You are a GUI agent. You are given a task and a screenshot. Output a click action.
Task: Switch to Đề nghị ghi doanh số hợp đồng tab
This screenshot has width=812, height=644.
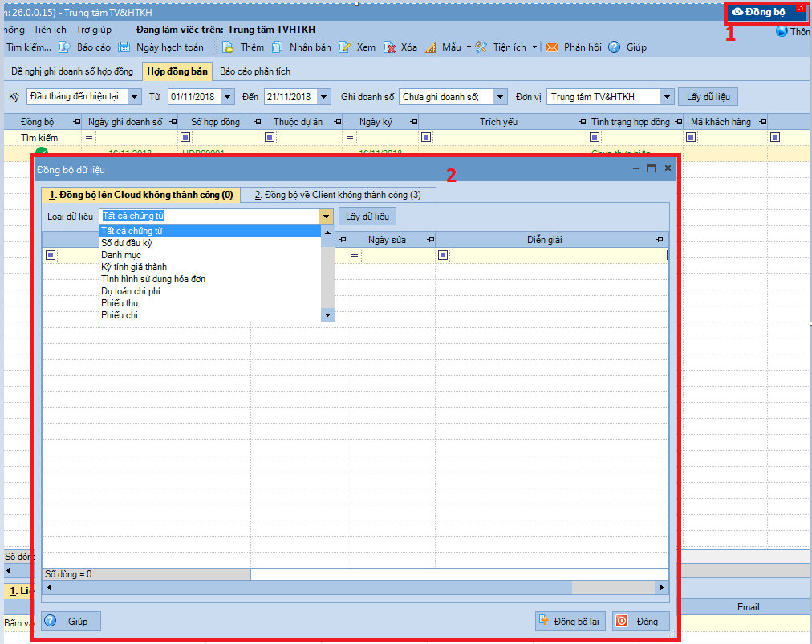pyautogui.click(x=72, y=71)
